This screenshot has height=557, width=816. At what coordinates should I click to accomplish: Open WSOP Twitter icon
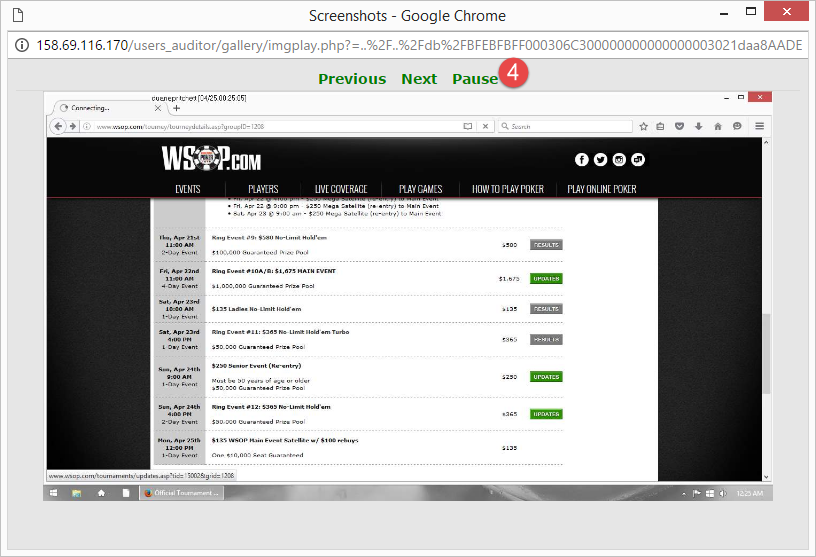600,160
